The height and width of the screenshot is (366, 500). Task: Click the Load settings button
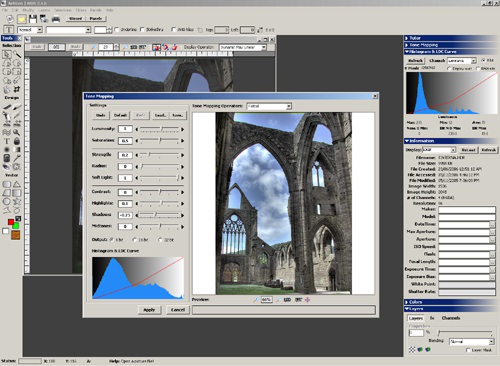click(160, 115)
